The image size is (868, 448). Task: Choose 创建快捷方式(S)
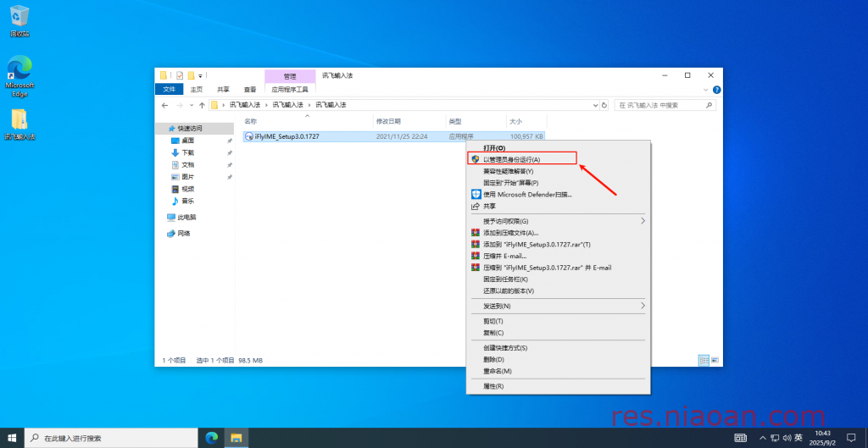point(558,348)
